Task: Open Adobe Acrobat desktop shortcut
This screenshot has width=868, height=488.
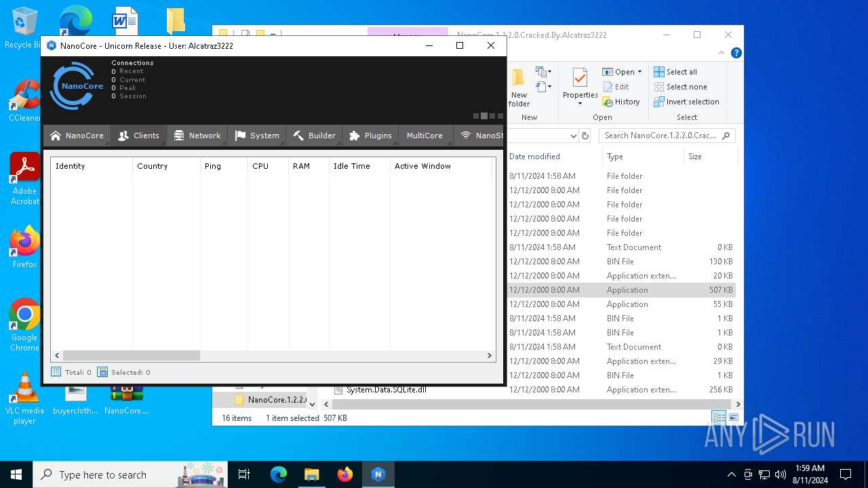Action: tap(24, 179)
